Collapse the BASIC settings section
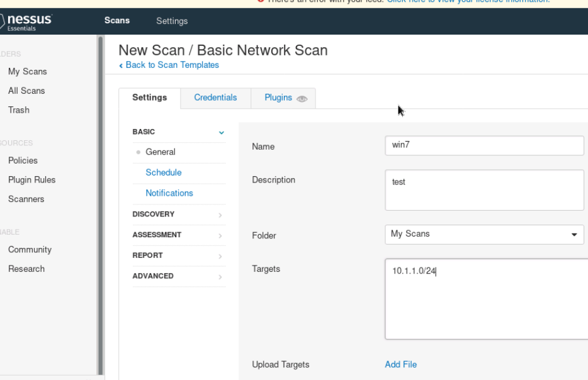 221,133
